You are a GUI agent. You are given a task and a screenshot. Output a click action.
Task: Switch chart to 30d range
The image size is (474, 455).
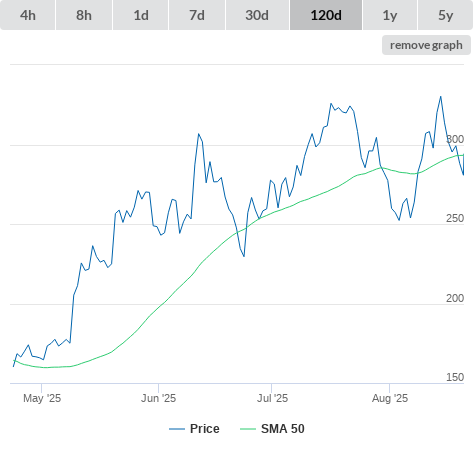point(257,15)
